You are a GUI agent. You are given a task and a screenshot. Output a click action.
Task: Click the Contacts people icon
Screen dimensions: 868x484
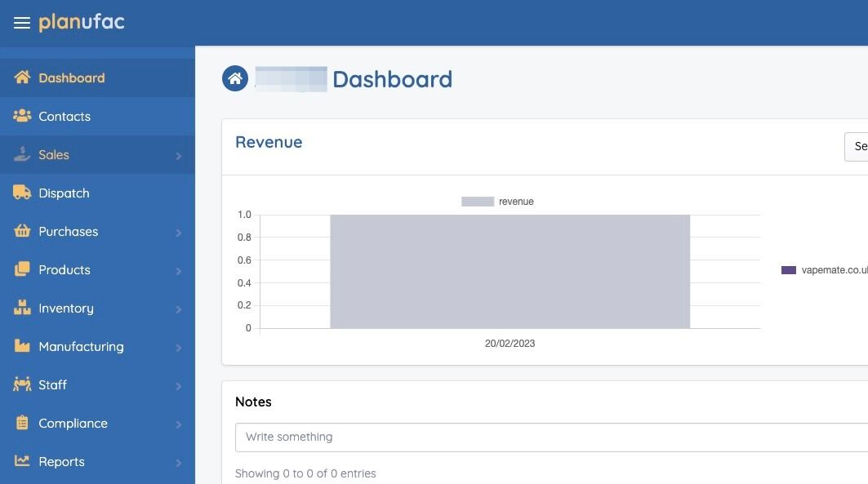tap(22, 116)
